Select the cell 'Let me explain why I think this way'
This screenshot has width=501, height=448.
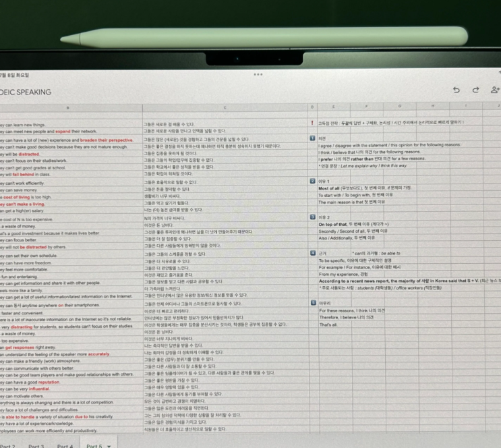coord(362,166)
